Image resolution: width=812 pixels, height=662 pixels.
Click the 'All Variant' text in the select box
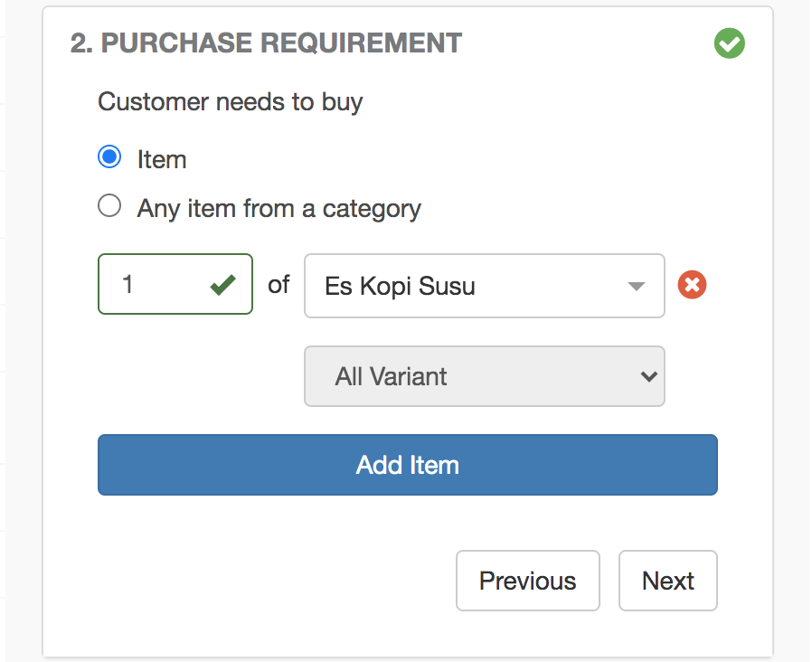[391, 377]
